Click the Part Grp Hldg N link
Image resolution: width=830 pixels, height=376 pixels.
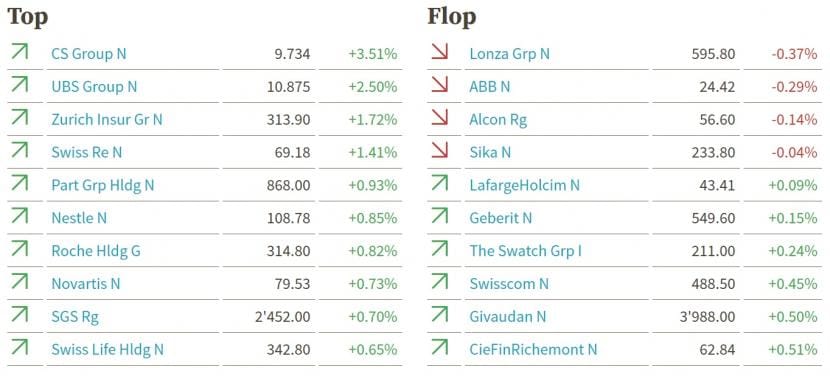click(103, 185)
